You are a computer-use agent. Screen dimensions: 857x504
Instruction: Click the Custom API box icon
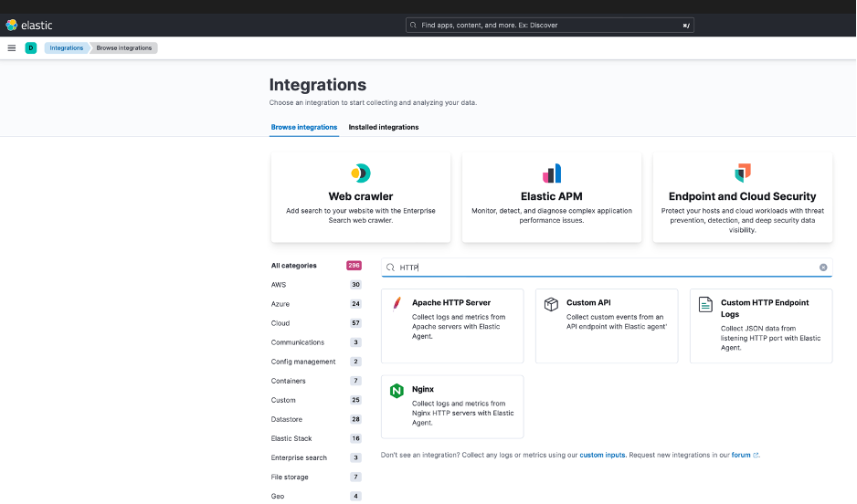coord(551,304)
